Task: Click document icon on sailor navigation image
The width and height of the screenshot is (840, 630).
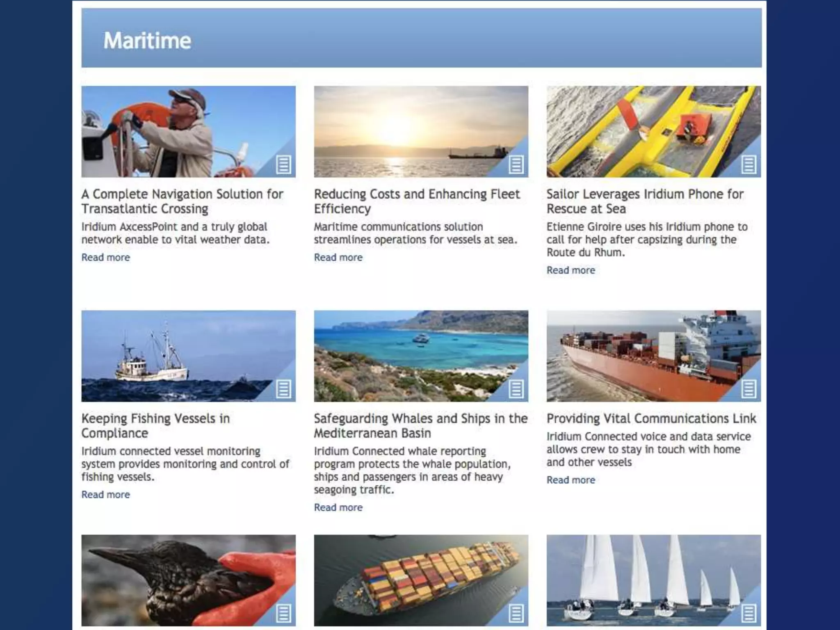Action: [x=283, y=164]
